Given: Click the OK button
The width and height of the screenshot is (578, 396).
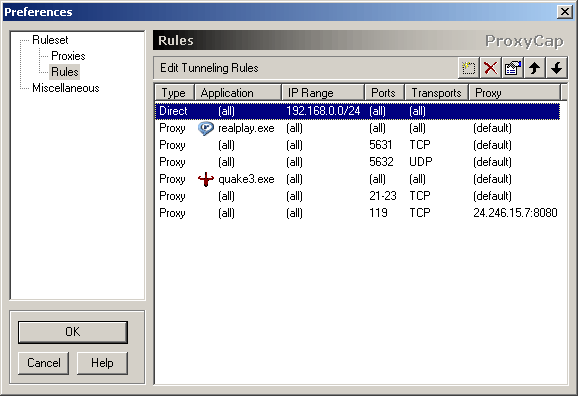Looking at the screenshot, I should coord(73,332).
